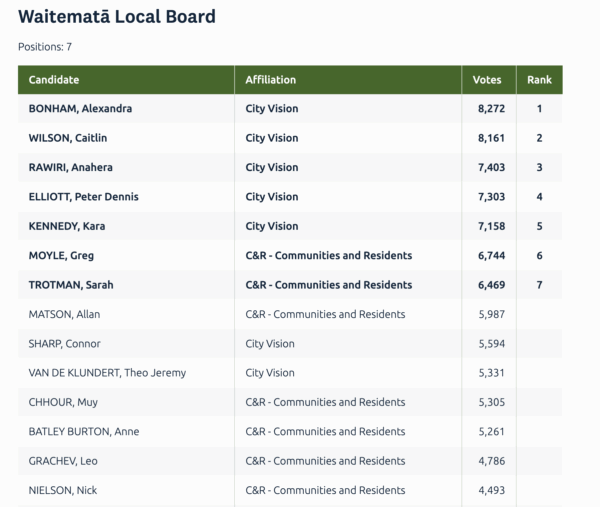This screenshot has width=600, height=507.
Task: Select candidate BATLEY BURTON, Anne
Action: [84, 432]
